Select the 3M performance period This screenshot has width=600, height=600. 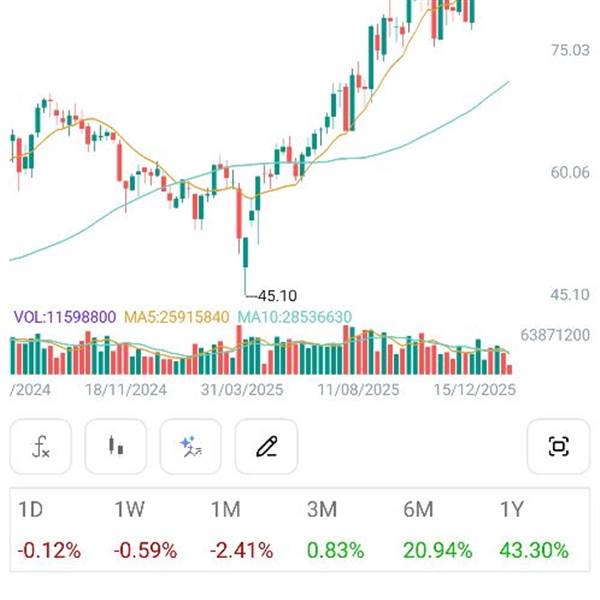[x=322, y=510]
